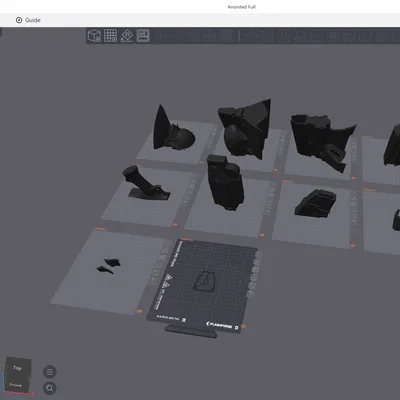Select the lever-shaped model with base
Viewport: 400px width, 400px height.
click(x=146, y=183)
